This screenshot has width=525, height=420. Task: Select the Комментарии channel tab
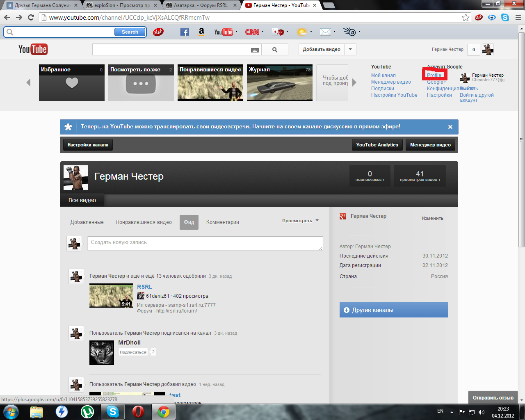[x=223, y=222]
